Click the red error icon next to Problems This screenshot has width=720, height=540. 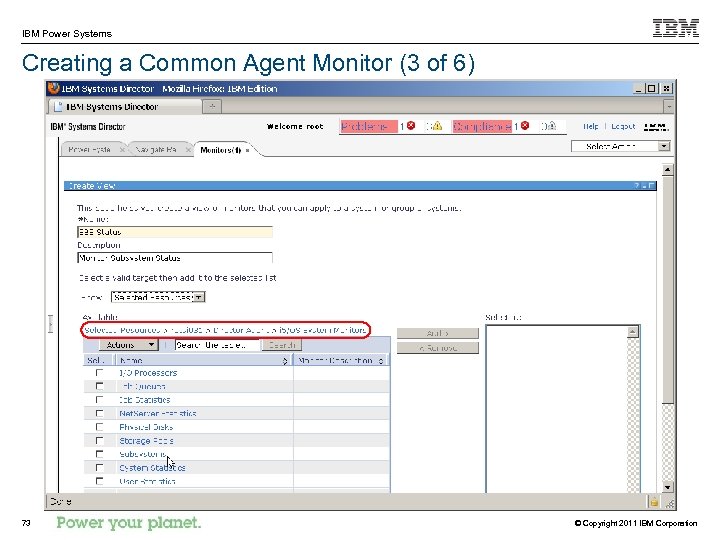pos(411,125)
